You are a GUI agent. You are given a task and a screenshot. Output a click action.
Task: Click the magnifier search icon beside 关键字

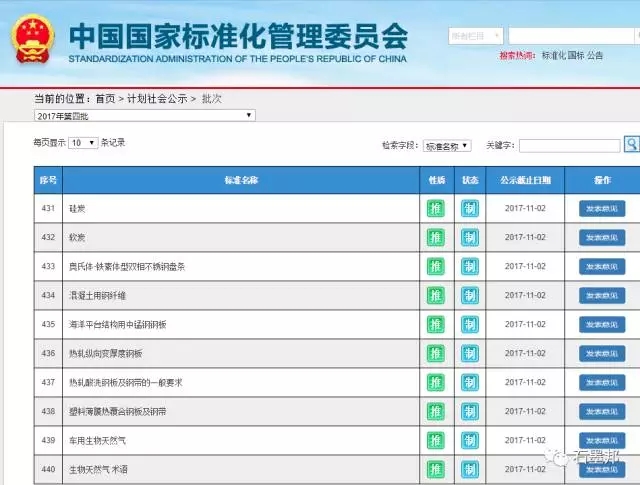(632, 144)
